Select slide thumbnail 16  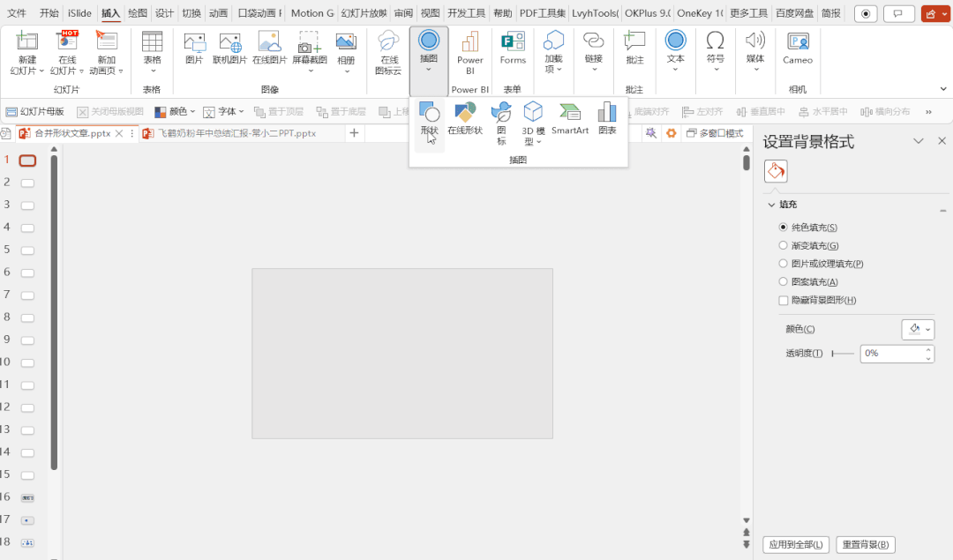click(x=27, y=497)
